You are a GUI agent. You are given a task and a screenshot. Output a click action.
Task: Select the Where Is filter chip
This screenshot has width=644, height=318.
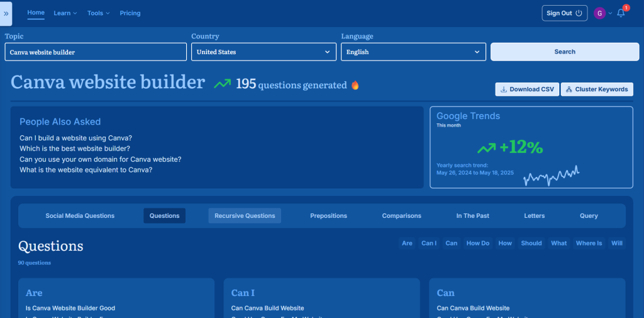589,243
